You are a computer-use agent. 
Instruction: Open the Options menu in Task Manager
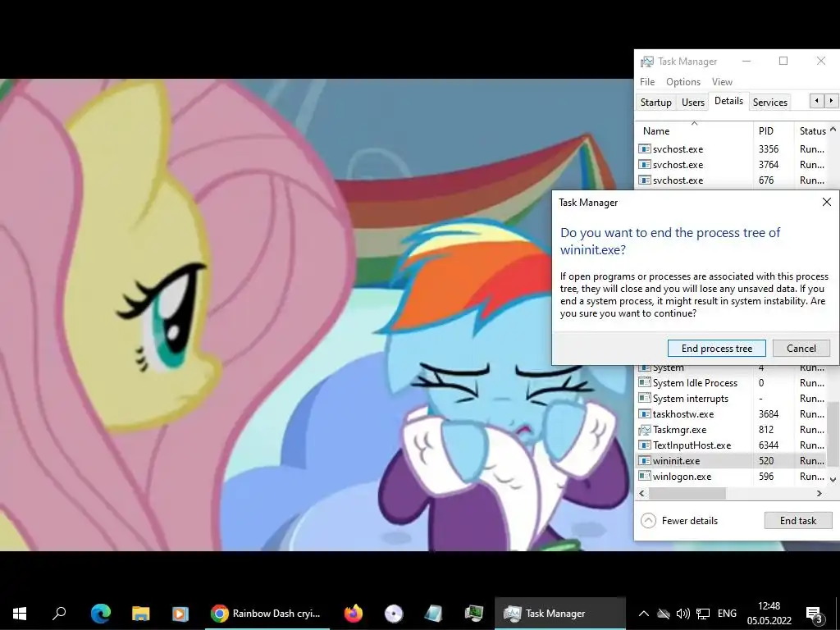point(683,81)
